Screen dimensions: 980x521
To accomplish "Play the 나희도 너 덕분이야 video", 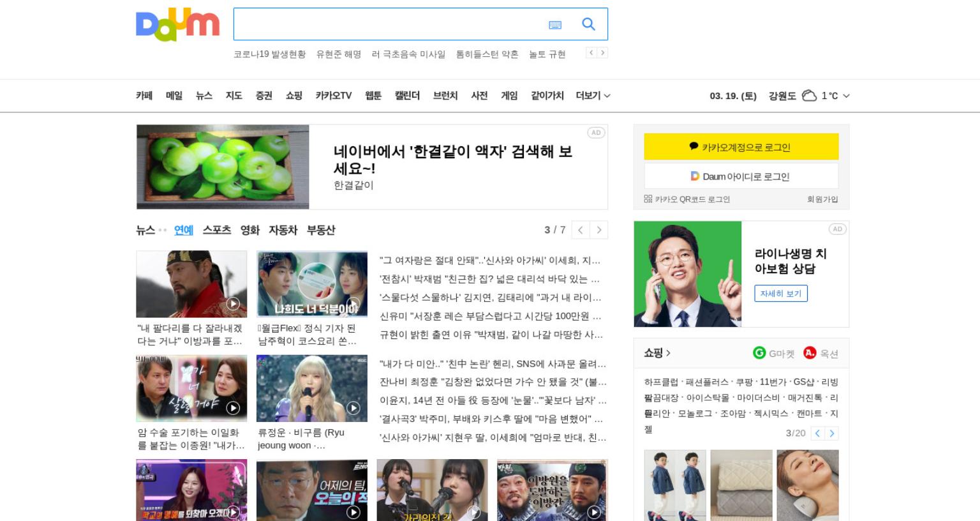I will point(312,284).
